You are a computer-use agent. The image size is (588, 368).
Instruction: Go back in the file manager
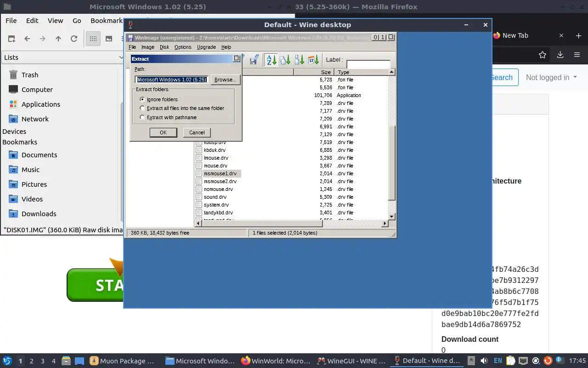pos(27,39)
